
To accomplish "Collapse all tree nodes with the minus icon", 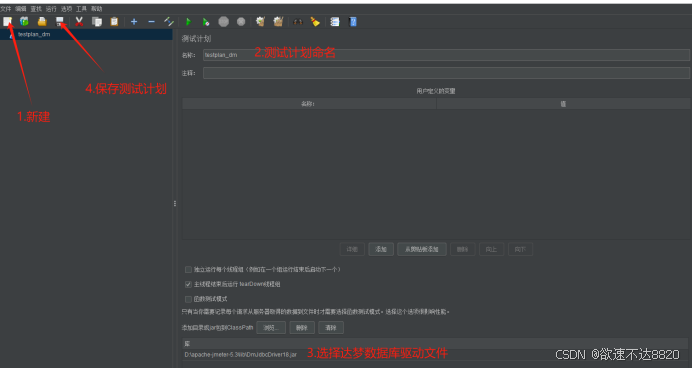I will tap(151, 21).
